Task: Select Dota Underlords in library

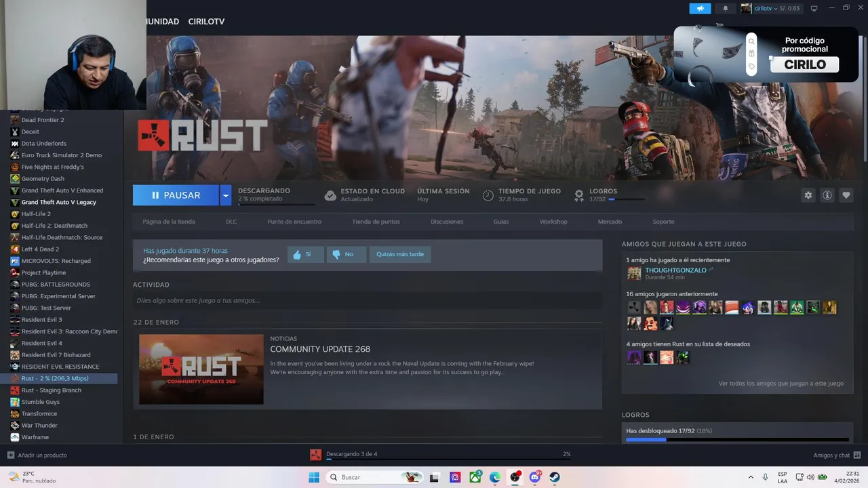Action: 44,144
